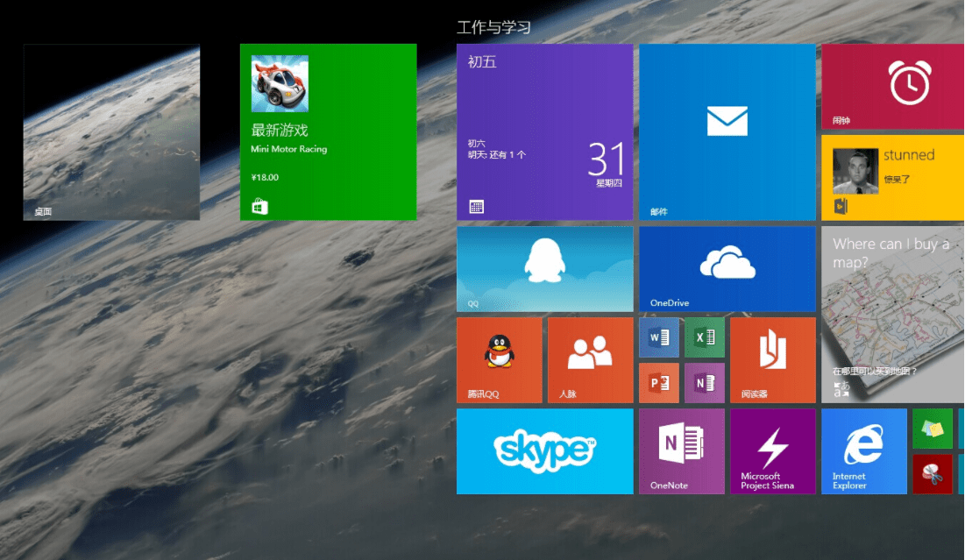
Task: Open the Word tile
Action: [x=658, y=337]
